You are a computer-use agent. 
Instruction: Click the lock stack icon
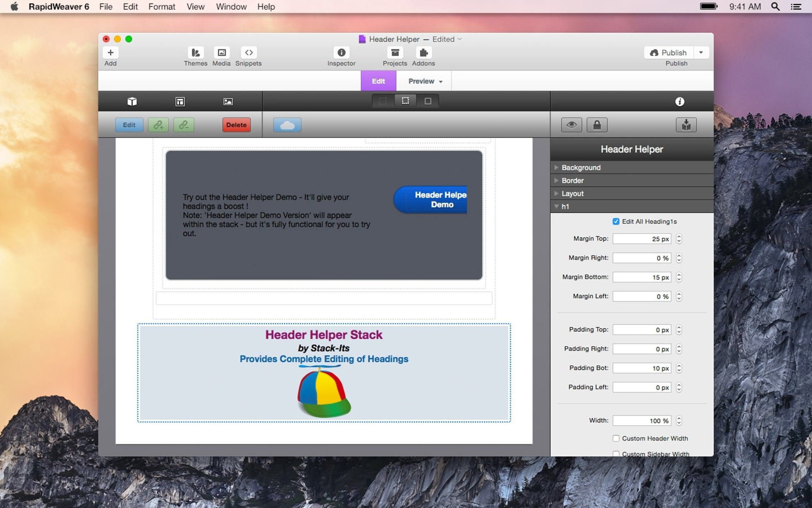[597, 125]
